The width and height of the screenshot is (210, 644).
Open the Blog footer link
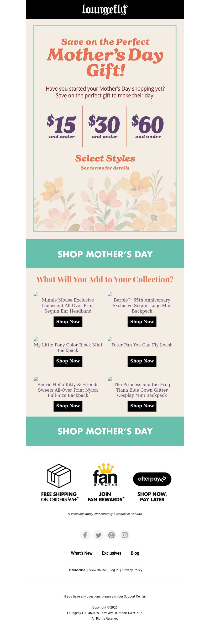pos(135,553)
